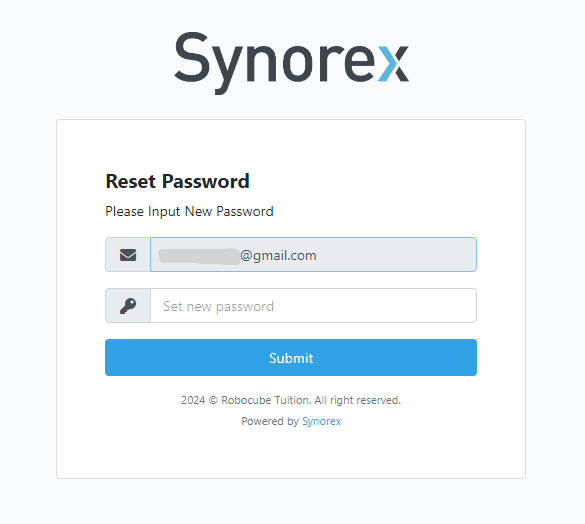Click the Robocube Tuition footer text

pyautogui.click(x=266, y=400)
